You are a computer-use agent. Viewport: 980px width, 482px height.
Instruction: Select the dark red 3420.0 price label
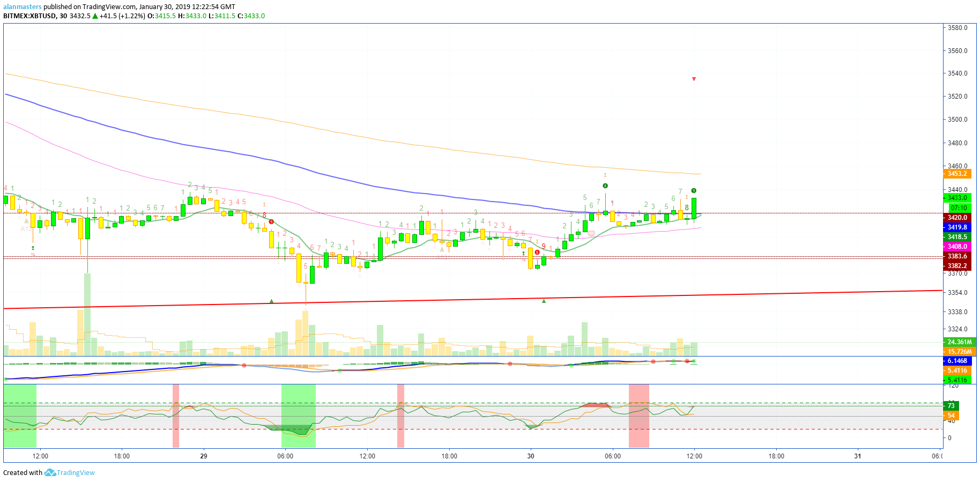(x=957, y=218)
